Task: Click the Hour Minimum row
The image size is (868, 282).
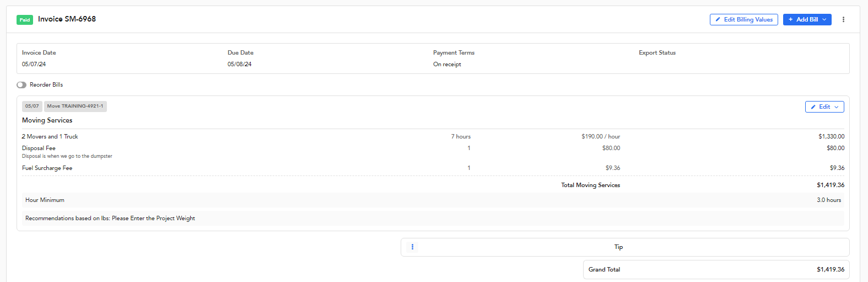Action: point(433,200)
